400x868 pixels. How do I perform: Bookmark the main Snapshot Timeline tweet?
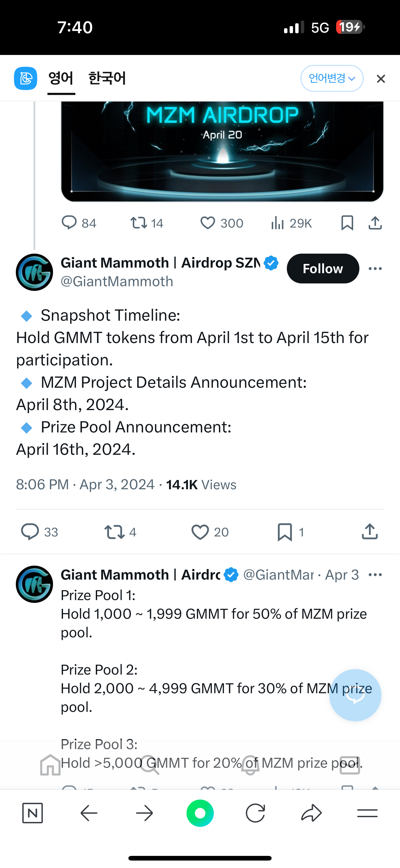(x=285, y=532)
